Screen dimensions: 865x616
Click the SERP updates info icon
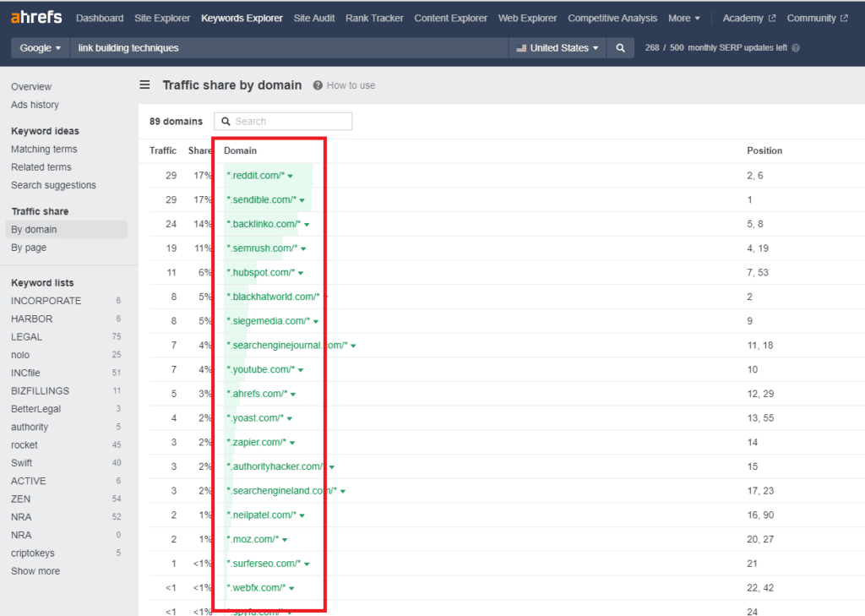pyautogui.click(x=796, y=48)
